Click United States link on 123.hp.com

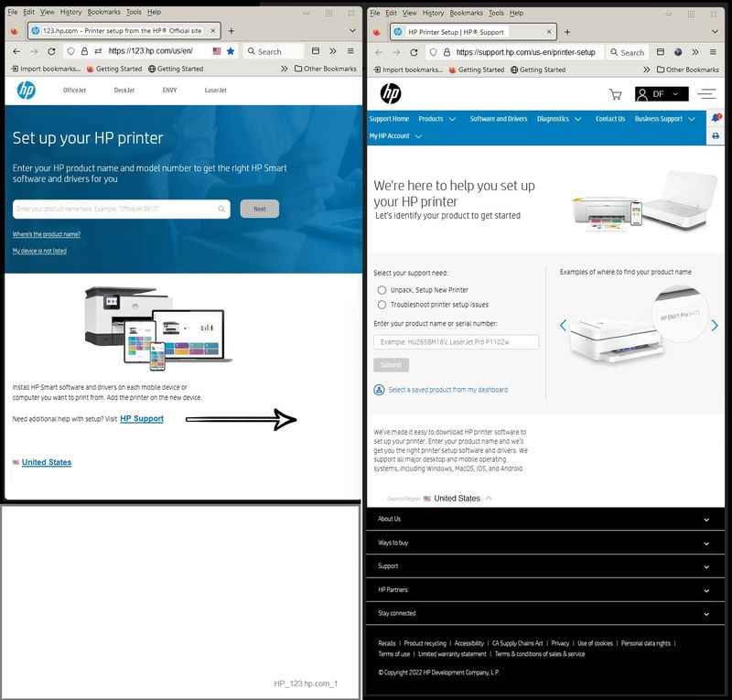pos(47,462)
